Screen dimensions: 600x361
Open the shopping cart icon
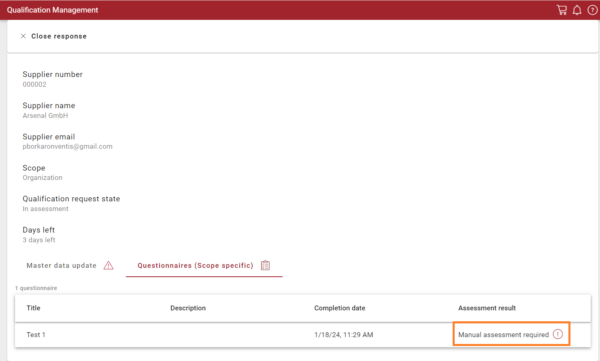click(562, 10)
